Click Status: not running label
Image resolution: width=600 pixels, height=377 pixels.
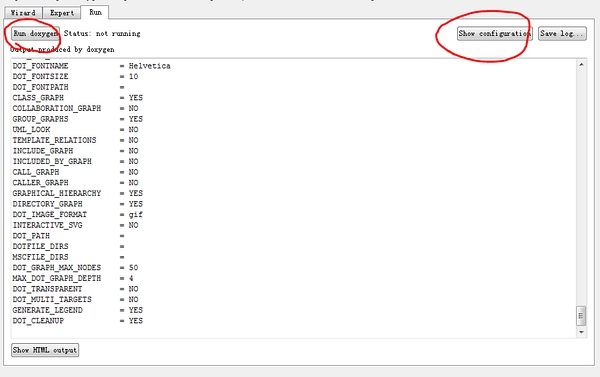pyautogui.click(x=102, y=34)
